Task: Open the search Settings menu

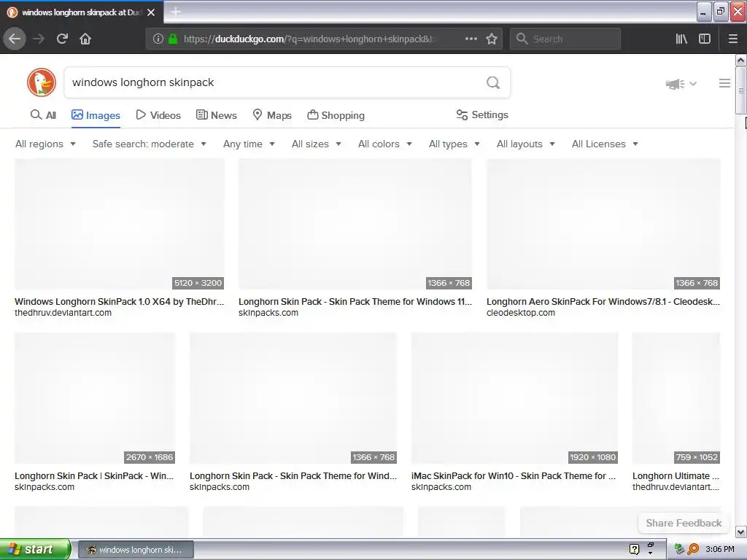Action: [x=482, y=114]
